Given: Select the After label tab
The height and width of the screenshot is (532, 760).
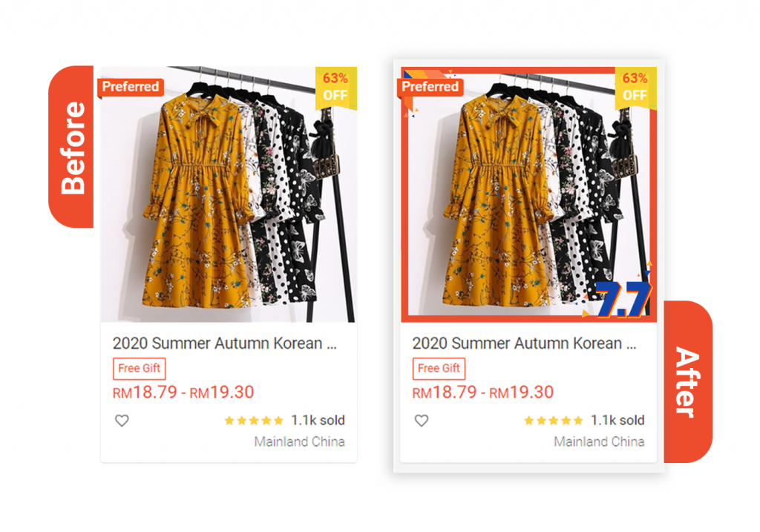Looking at the screenshot, I should pos(688,382).
